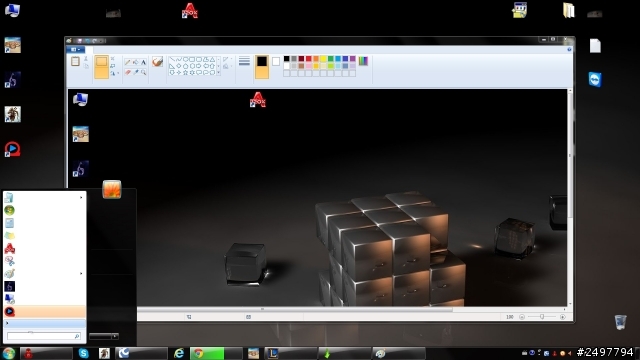Open the Computer icon on desktop
640x360 pixels.
click(12, 10)
